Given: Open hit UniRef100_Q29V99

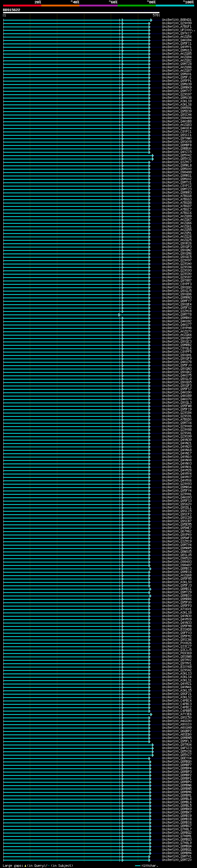Looking at the screenshot, I should 176,23.
